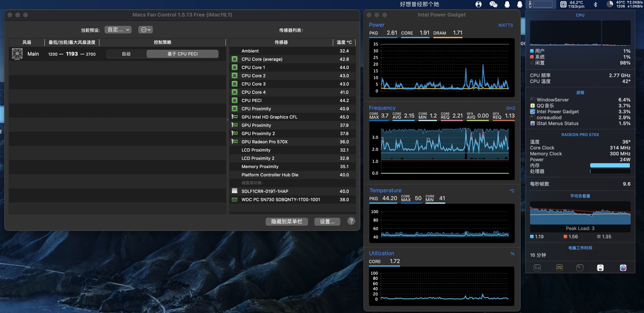644x313 pixels.
Task: Open Activity Monitor from iStat panel footer
Action: tap(537, 268)
